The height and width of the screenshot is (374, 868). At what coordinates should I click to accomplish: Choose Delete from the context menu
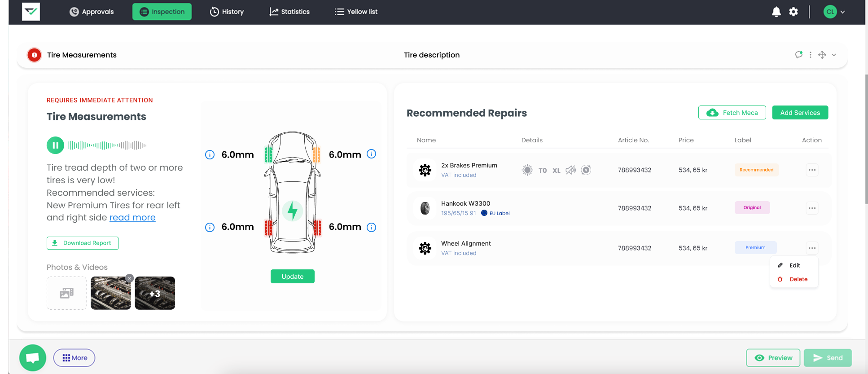[x=794, y=279]
